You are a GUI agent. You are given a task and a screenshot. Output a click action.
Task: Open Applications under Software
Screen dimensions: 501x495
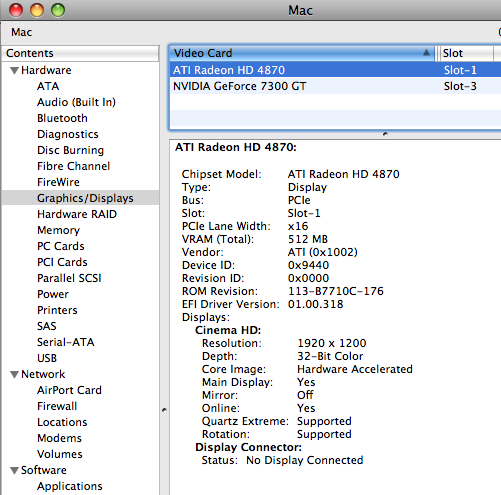70,486
